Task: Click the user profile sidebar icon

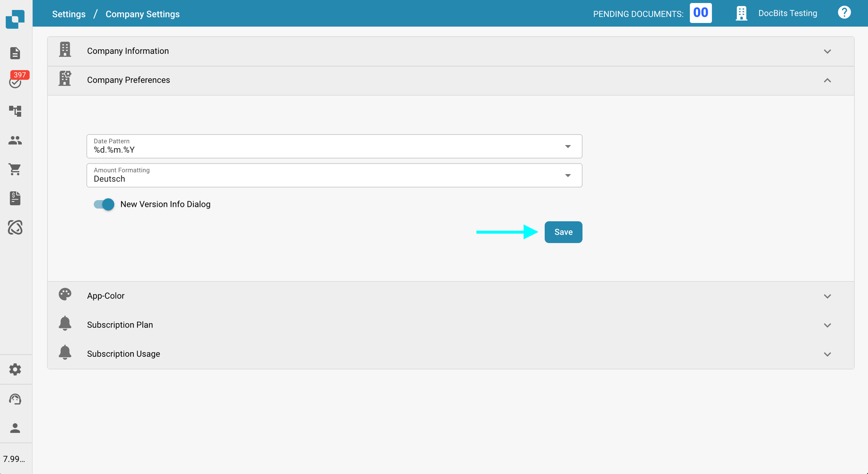Action: [x=15, y=428]
